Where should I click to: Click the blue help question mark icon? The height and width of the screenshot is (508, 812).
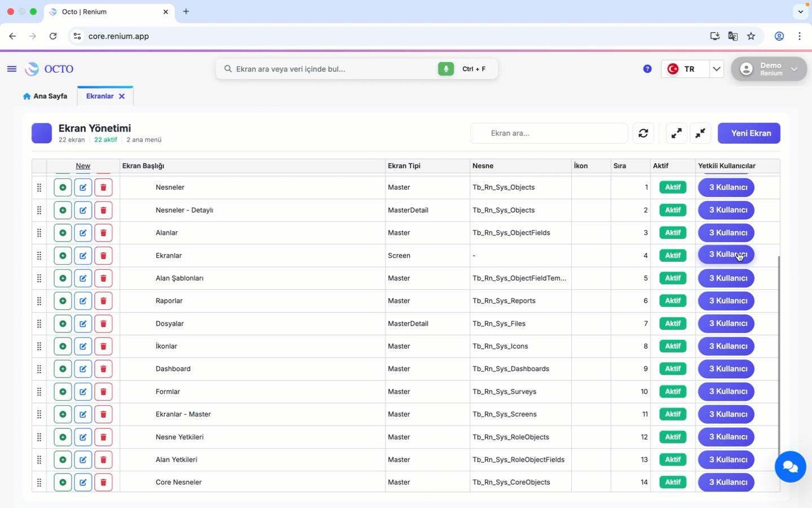[647, 69]
